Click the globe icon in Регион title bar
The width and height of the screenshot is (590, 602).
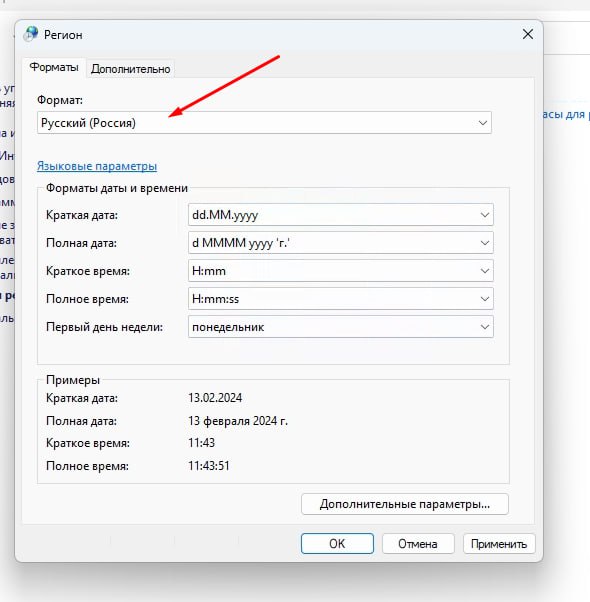click(30, 34)
